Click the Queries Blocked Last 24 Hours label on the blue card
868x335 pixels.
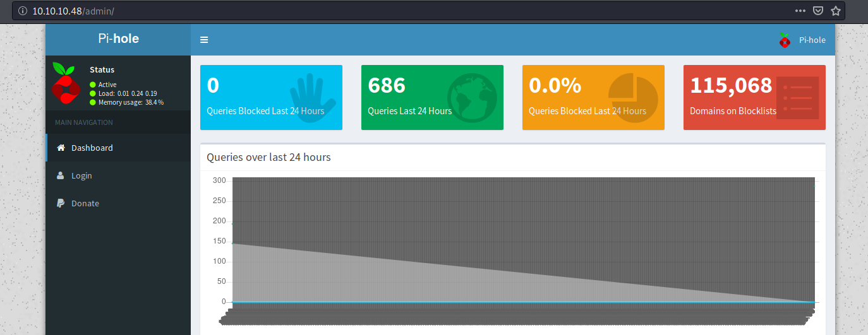265,111
